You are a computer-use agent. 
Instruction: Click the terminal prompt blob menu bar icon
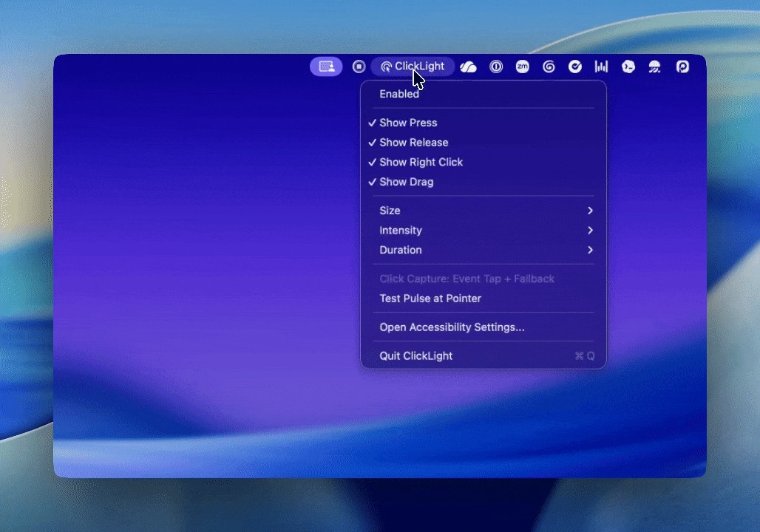point(628,66)
